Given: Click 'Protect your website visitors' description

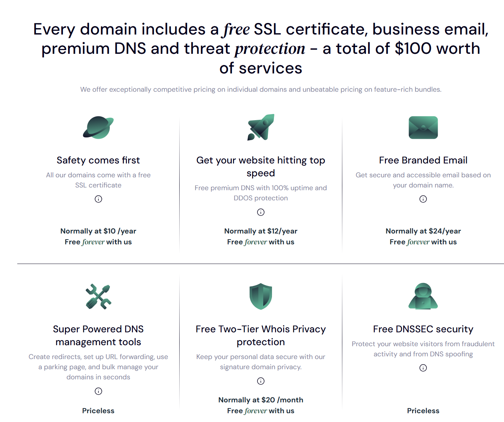Looking at the screenshot, I should (423, 349).
